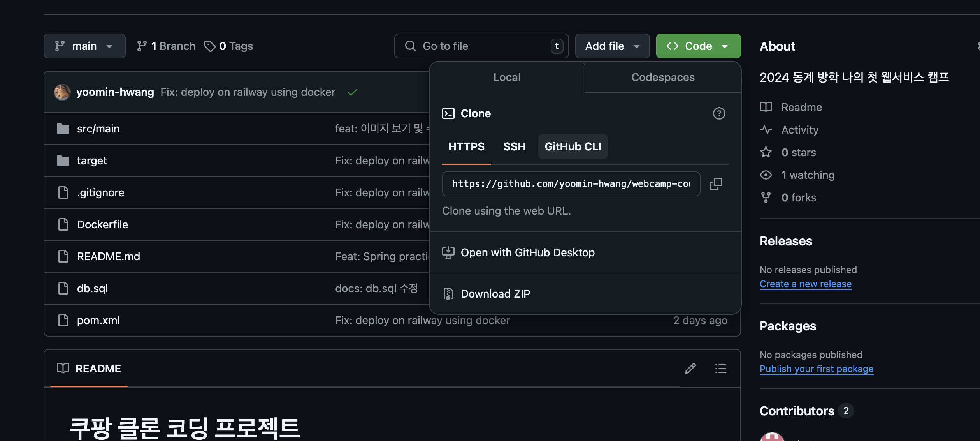
Task: Click the fork icon beside 0 forks
Action: click(x=766, y=198)
